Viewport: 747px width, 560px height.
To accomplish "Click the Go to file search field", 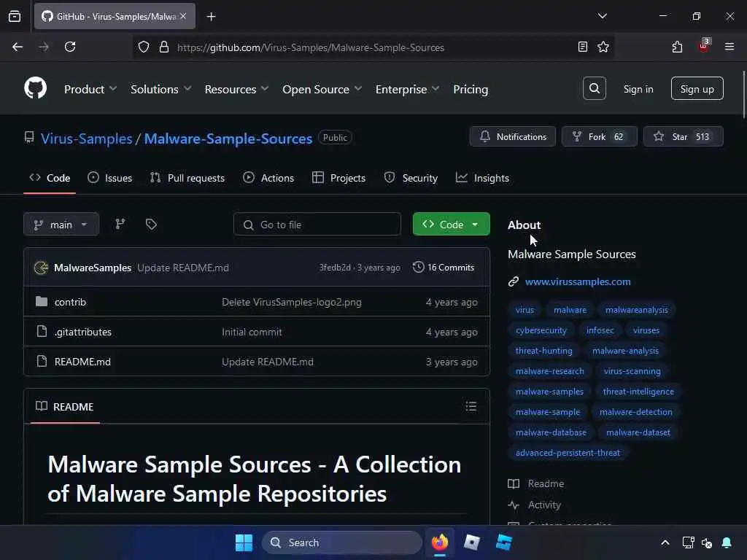I will coord(317,224).
